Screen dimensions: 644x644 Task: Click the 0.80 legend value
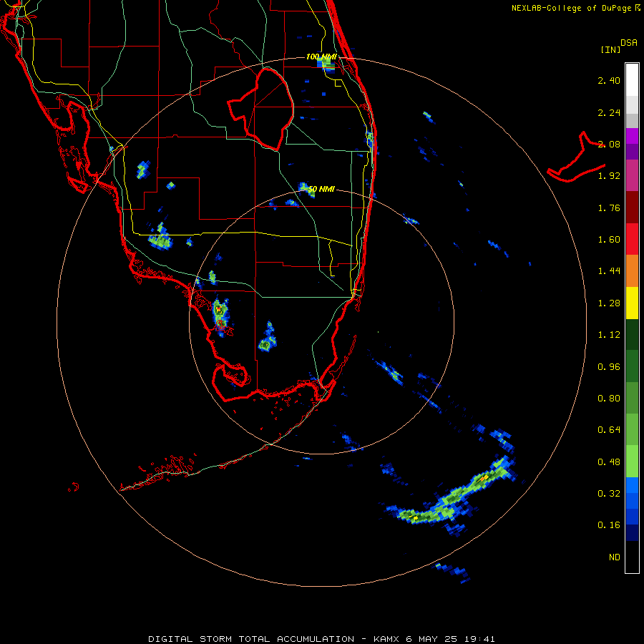point(609,399)
